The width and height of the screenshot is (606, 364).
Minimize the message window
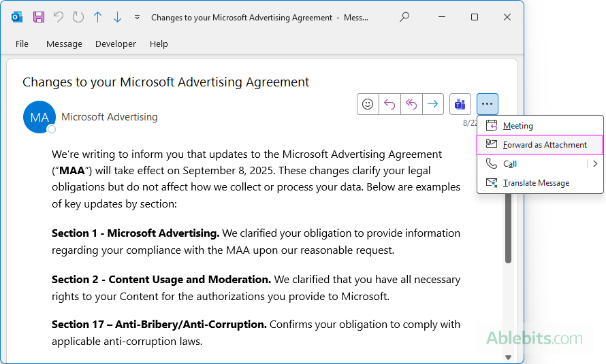coord(442,17)
